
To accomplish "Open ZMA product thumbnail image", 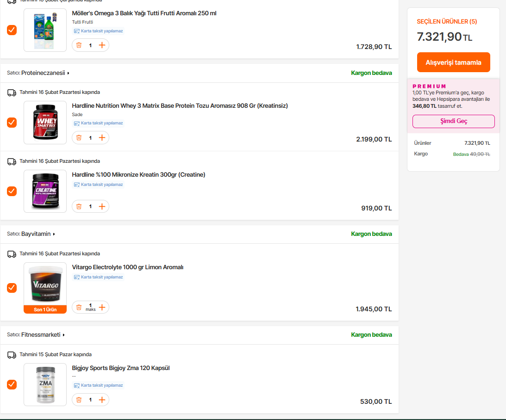I will pos(45,384).
